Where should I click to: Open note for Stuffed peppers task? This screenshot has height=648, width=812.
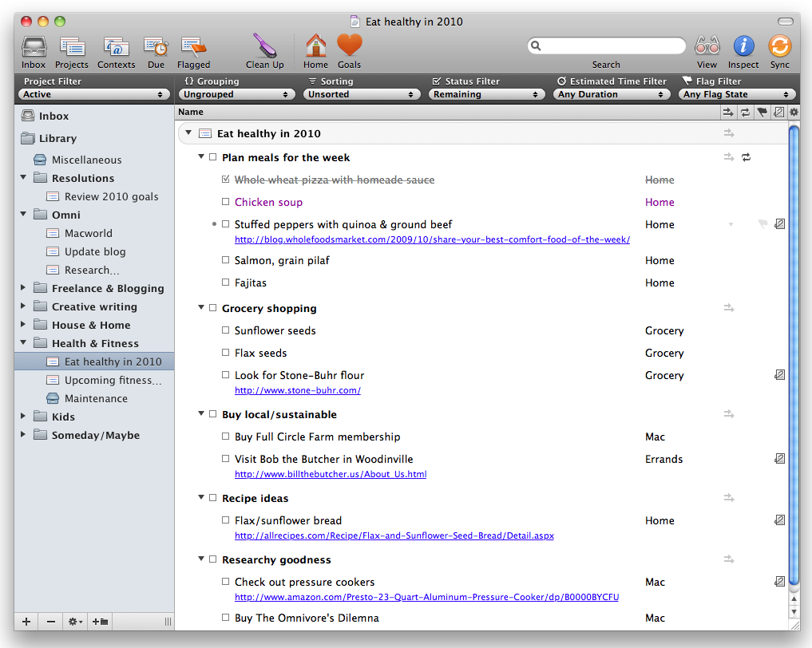pyautogui.click(x=779, y=224)
